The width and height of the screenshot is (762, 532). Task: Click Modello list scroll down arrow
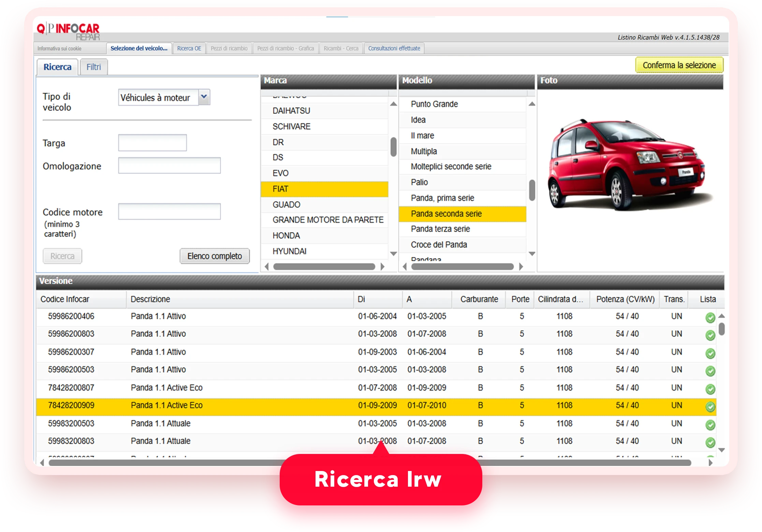click(531, 254)
